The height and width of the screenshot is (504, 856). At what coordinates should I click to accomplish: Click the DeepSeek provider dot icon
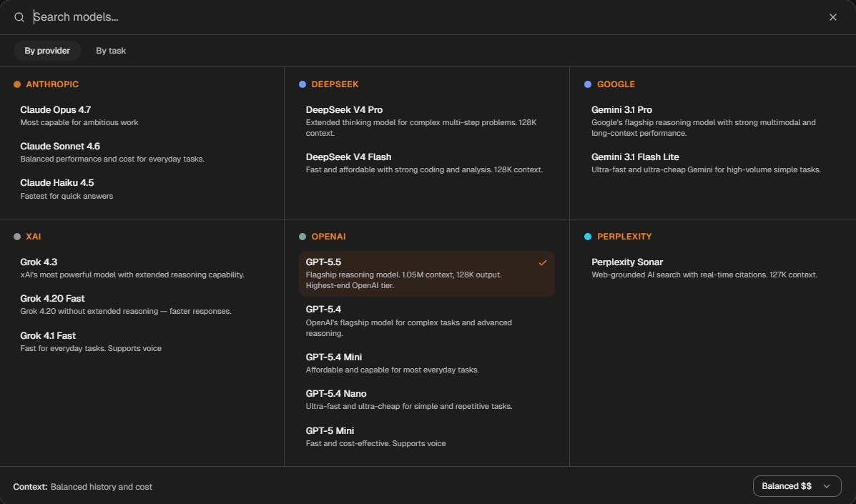302,84
